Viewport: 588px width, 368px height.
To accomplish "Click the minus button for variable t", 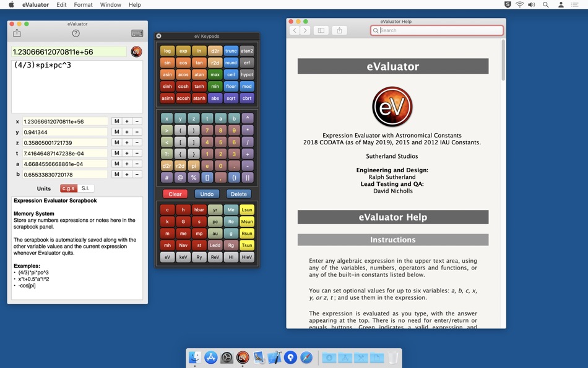I will (137, 153).
